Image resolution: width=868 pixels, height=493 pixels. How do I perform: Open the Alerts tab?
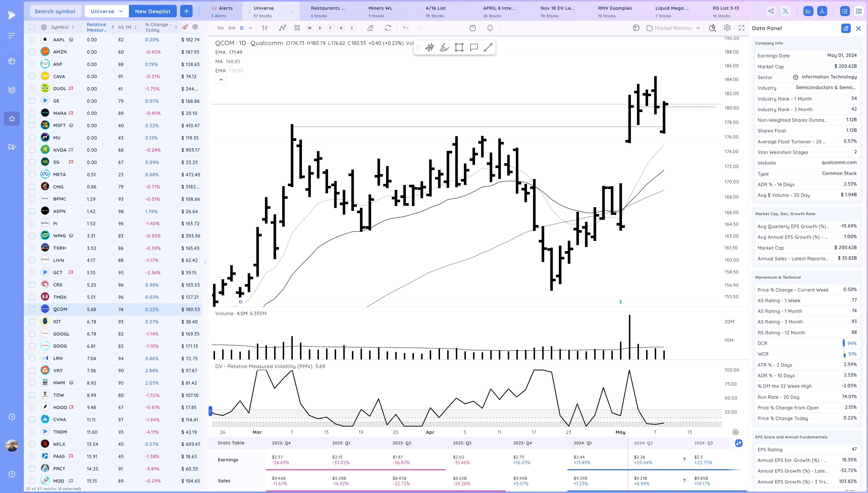(x=222, y=11)
